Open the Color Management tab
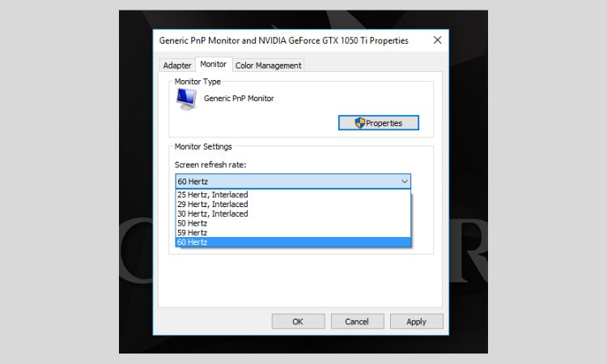This screenshot has width=607, height=364. (x=268, y=66)
